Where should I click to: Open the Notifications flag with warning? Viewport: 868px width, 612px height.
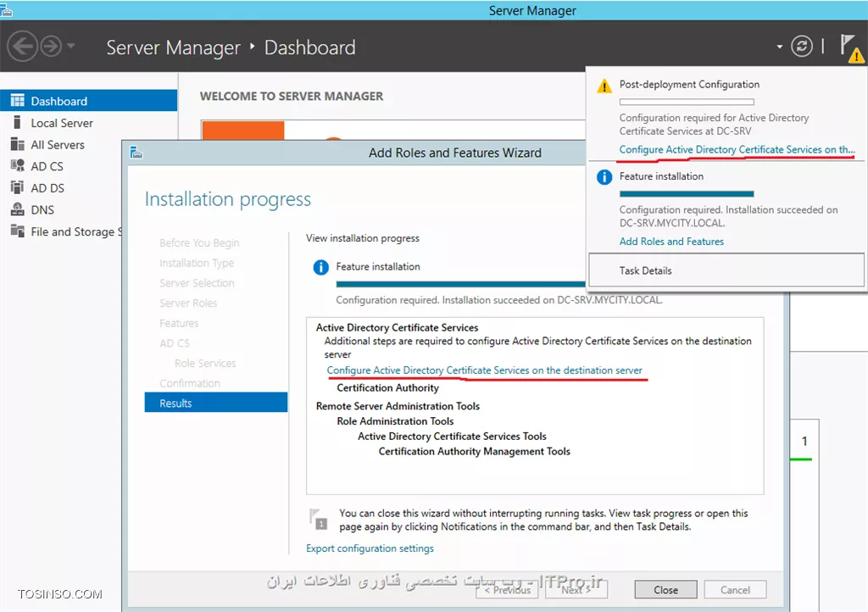851,47
